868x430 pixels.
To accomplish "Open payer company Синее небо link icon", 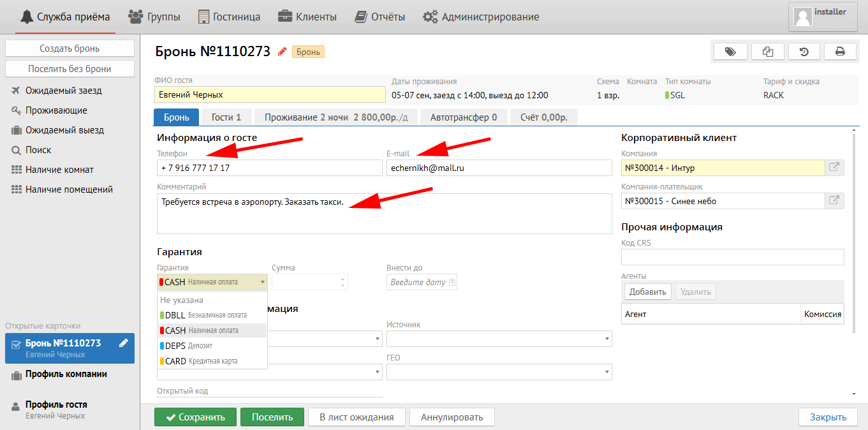I will pos(834,201).
